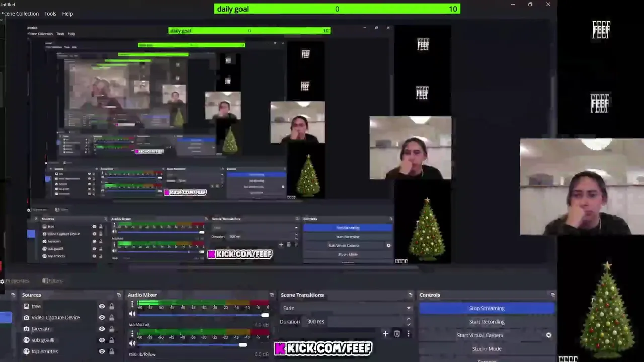Open transition properties three-dot menu

pos(408,334)
